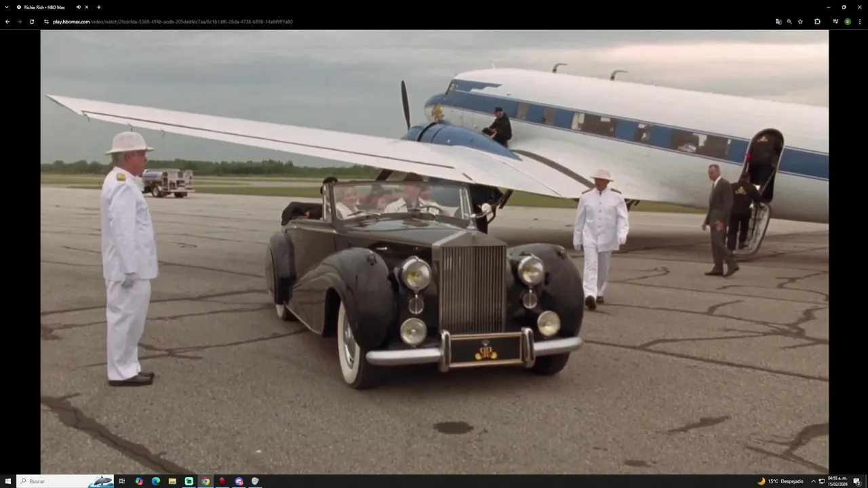Open the purple chat app on taskbar
The height and width of the screenshot is (488, 868).
[239, 481]
